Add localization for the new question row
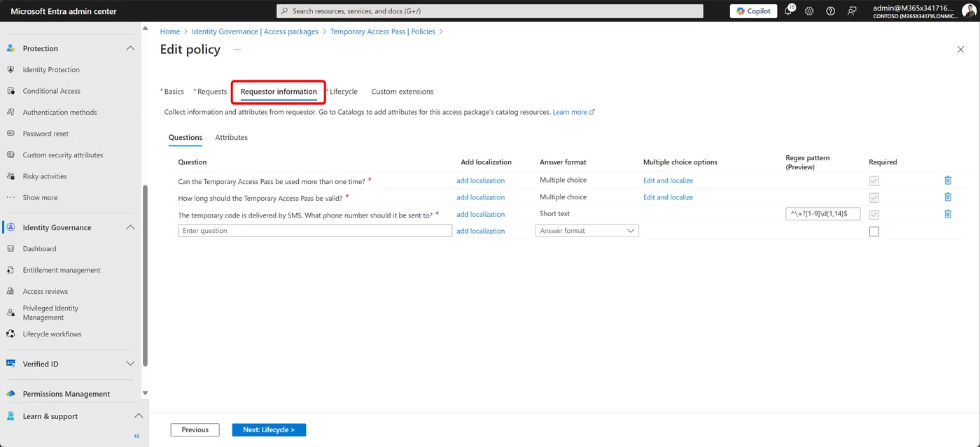This screenshot has height=447, width=980. 480,231
